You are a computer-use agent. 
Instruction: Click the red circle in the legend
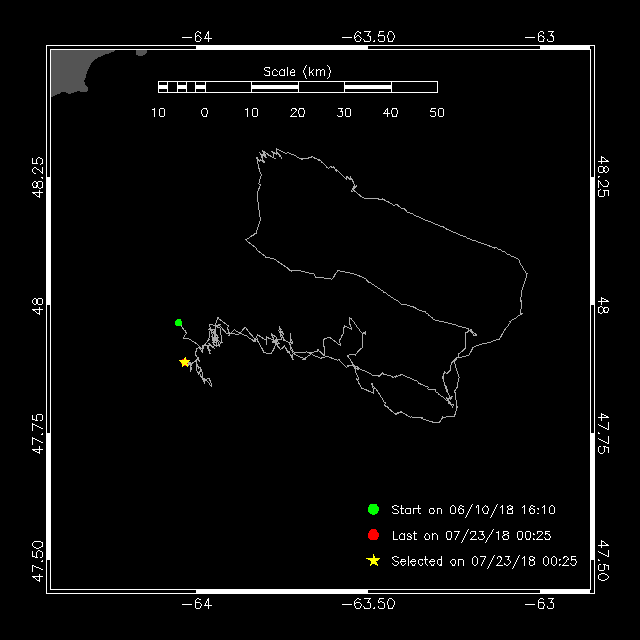tap(373, 535)
